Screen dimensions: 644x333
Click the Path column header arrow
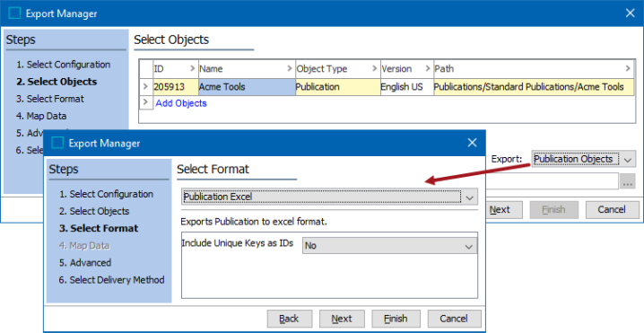[628, 68]
